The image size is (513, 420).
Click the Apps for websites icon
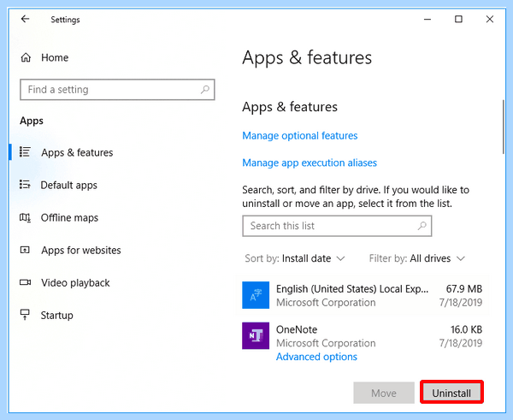25,250
